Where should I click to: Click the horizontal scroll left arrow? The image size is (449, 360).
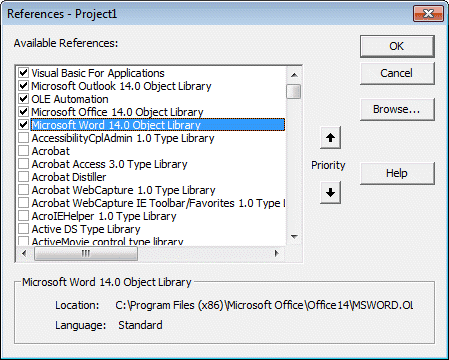24,253
